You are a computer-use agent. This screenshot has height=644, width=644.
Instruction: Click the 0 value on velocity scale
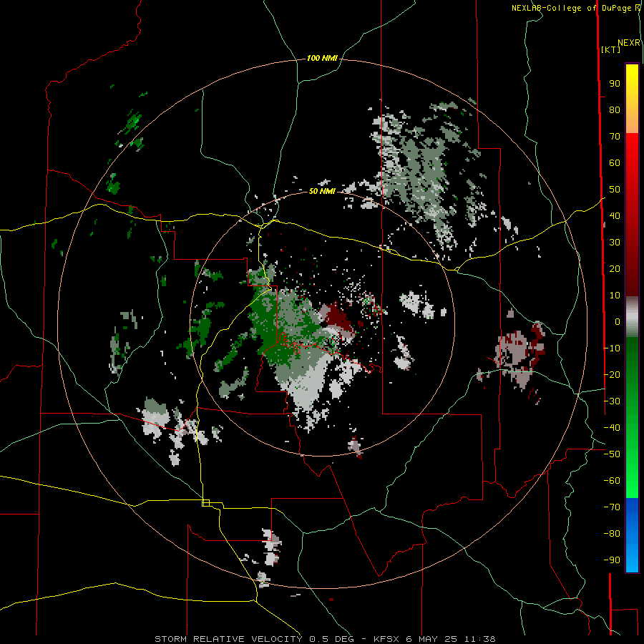click(x=618, y=321)
